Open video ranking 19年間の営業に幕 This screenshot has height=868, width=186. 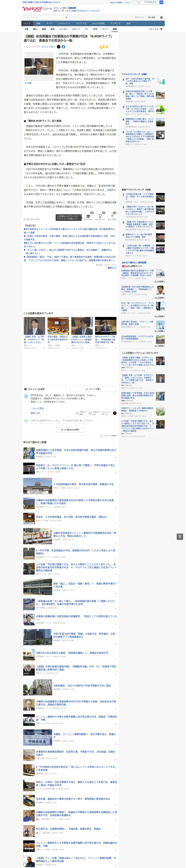(x=140, y=196)
